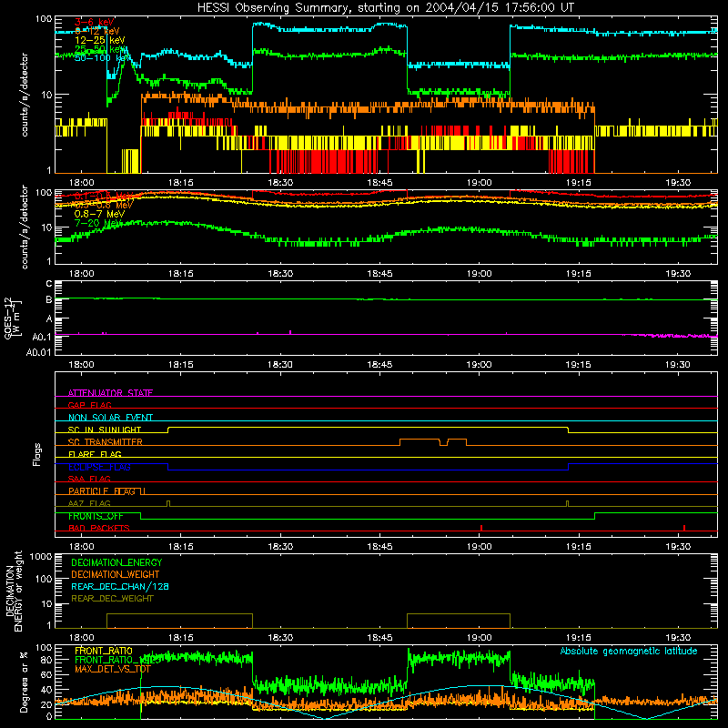The height and width of the screenshot is (728, 728).
Task: Select the yellow 12-25 keV legend label
Action: coord(100,40)
